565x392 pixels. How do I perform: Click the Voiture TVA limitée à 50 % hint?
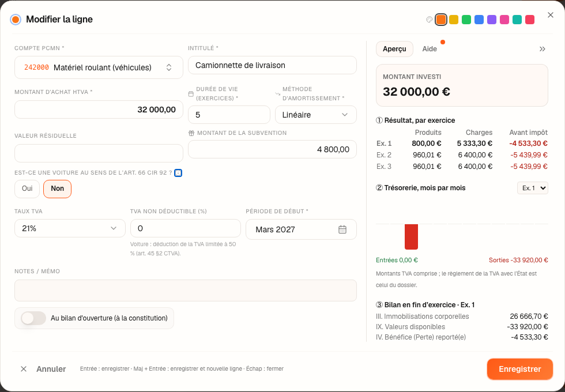[x=183, y=248]
